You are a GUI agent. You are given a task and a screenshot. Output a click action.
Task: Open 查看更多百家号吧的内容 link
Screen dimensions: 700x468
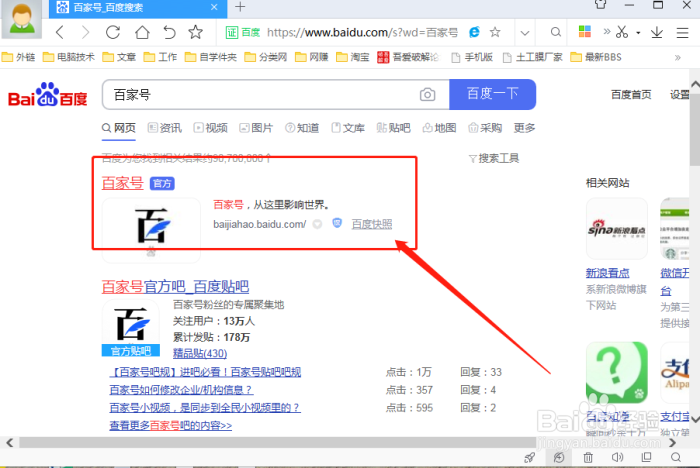point(171,426)
